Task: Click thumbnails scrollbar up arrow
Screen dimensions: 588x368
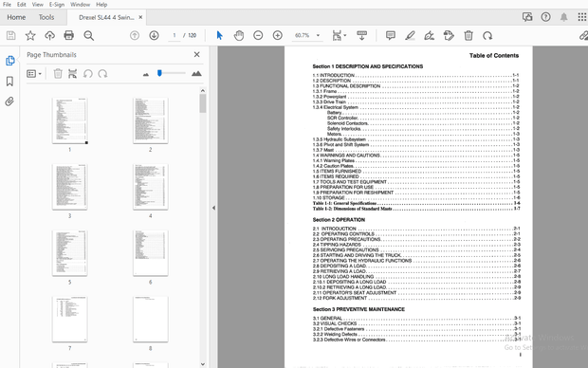Action: [203, 90]
